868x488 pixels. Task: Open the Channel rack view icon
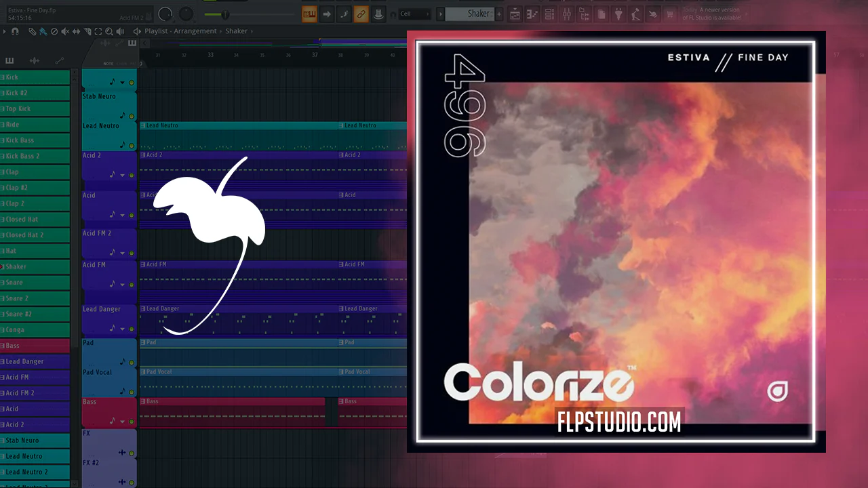tap(549, 14)
